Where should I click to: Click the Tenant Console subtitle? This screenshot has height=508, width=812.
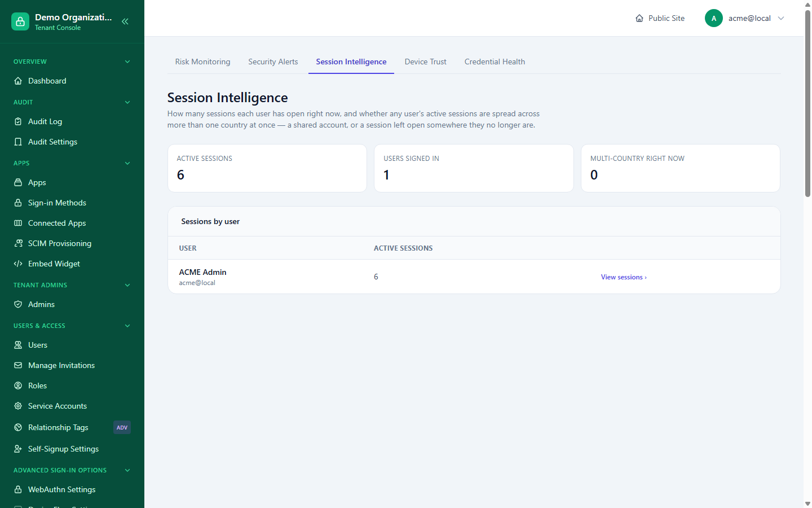click(x=58, y=28)
